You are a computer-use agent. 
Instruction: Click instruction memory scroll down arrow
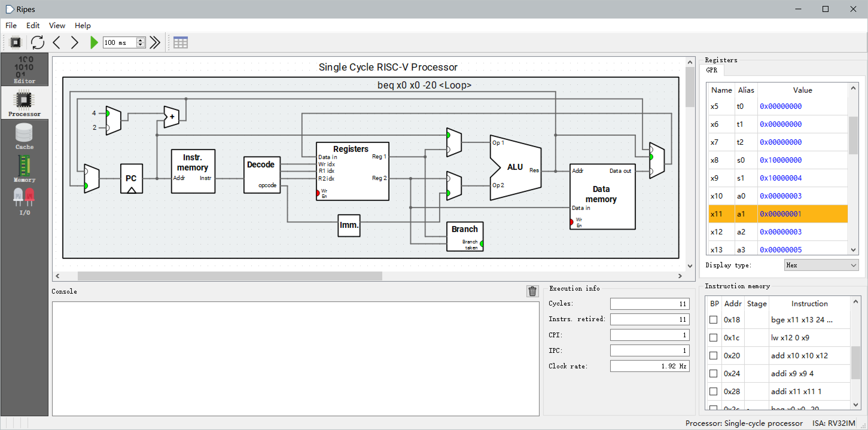tap(855, 405)
